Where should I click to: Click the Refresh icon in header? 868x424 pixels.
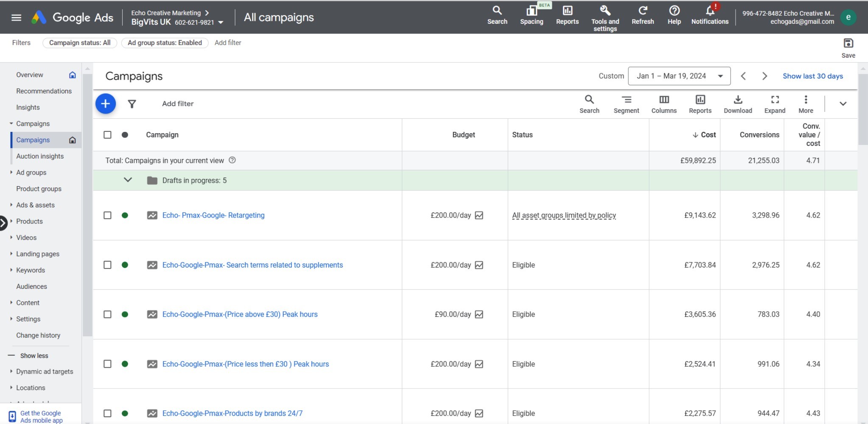click(x=642, y=11)
